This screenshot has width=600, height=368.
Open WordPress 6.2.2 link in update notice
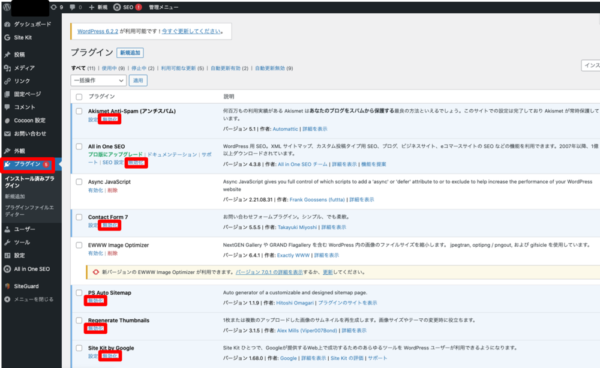tap(98, 31)
